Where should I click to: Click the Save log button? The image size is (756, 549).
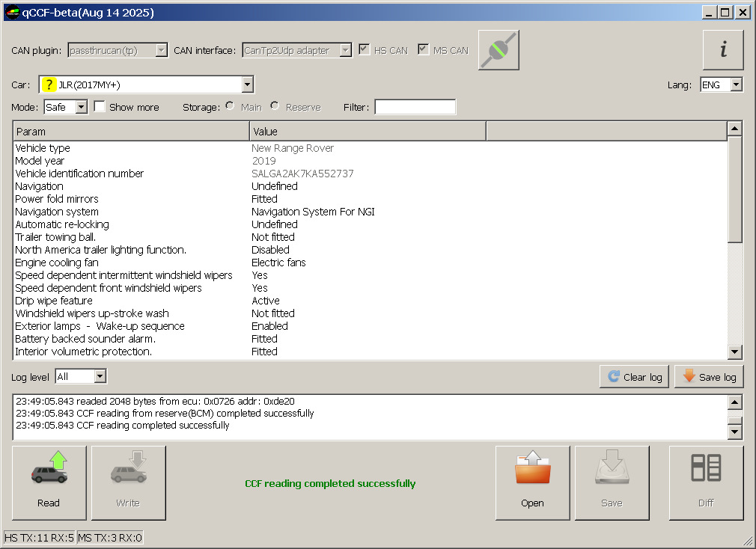(710, 376)
